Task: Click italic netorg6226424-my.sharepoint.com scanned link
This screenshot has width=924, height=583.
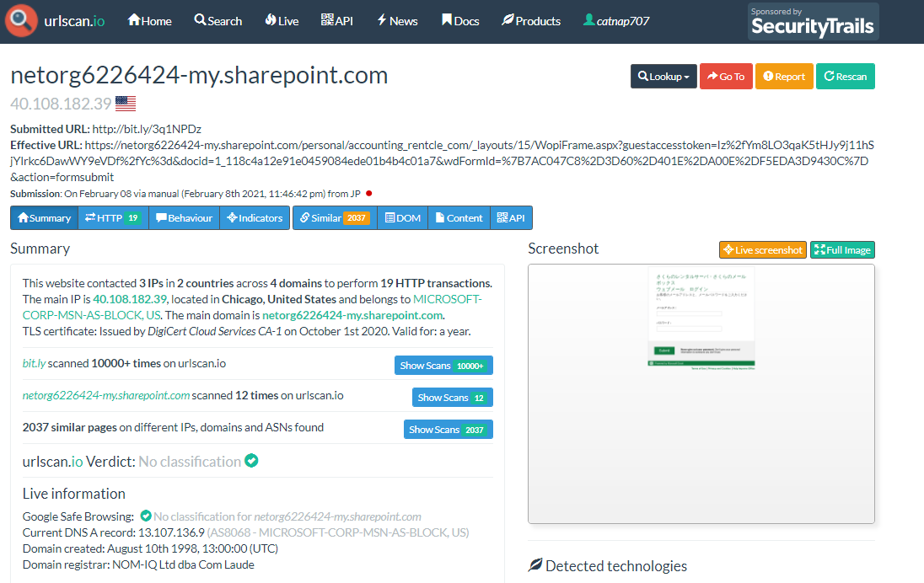Action: (106, 395)
